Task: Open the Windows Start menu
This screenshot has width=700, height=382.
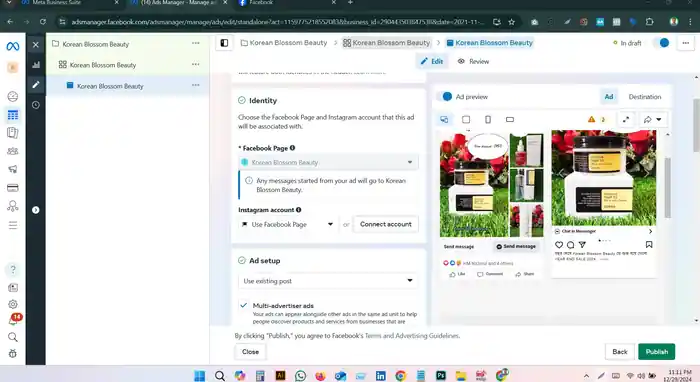Action: click(200, 375)
